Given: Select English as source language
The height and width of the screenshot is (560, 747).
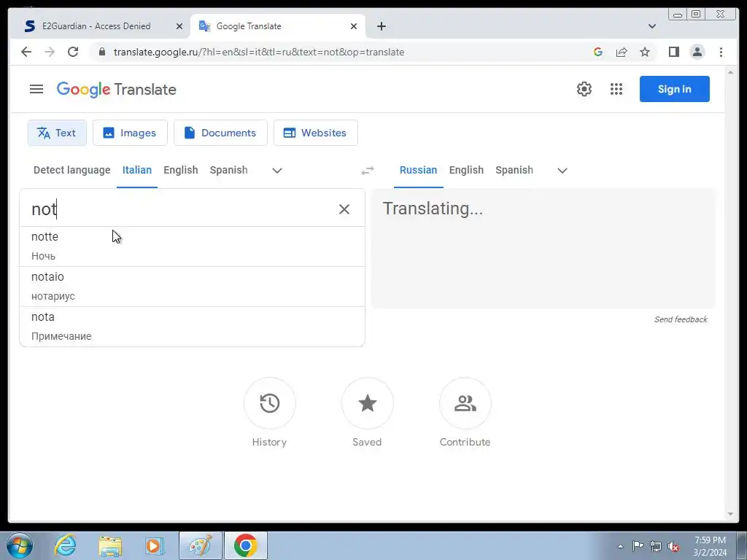Looking at the screenshot, I should [181, 170].
